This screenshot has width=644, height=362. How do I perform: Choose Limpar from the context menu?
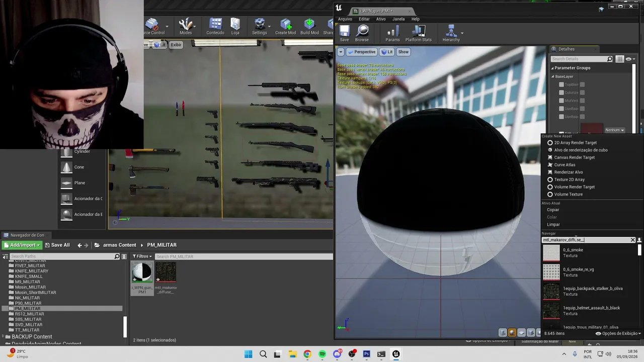point(553,224)
